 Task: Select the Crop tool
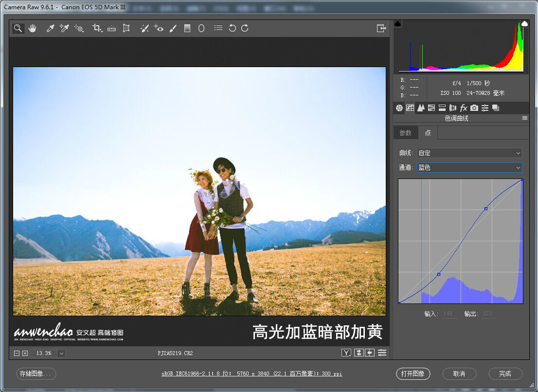(97, 28)
